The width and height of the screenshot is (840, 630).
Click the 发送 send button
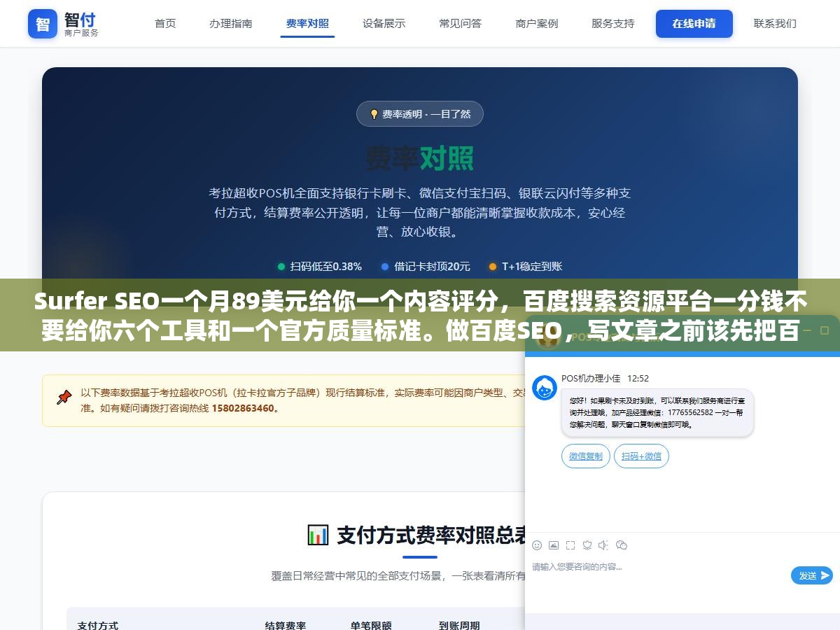point(812,575)
